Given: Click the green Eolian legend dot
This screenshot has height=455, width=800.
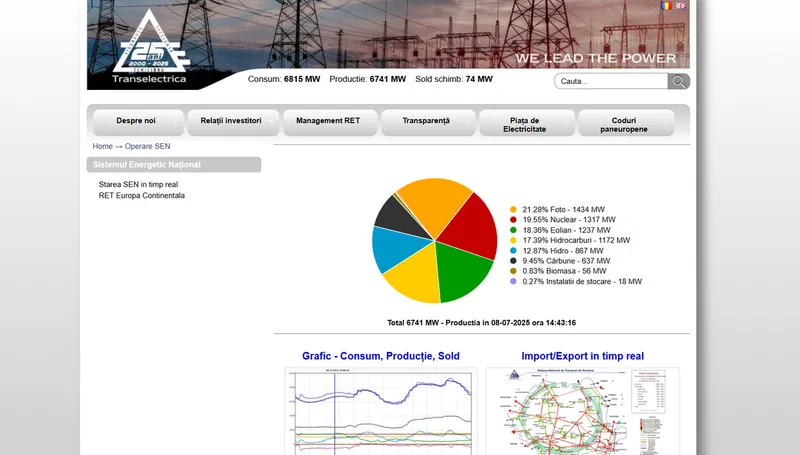Looking at the screenshot, I should (x=513, y=230).
